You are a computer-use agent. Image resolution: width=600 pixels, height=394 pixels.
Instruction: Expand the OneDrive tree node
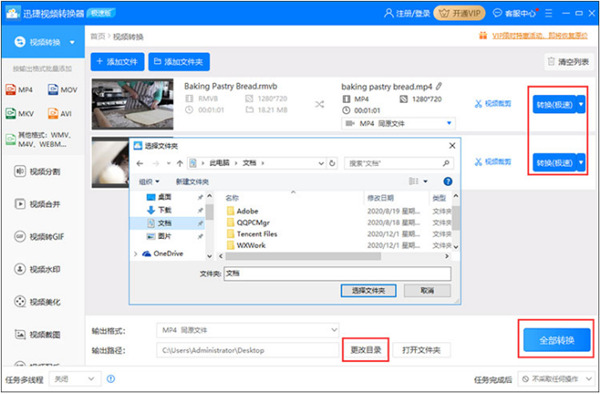[x=136, y=254]
